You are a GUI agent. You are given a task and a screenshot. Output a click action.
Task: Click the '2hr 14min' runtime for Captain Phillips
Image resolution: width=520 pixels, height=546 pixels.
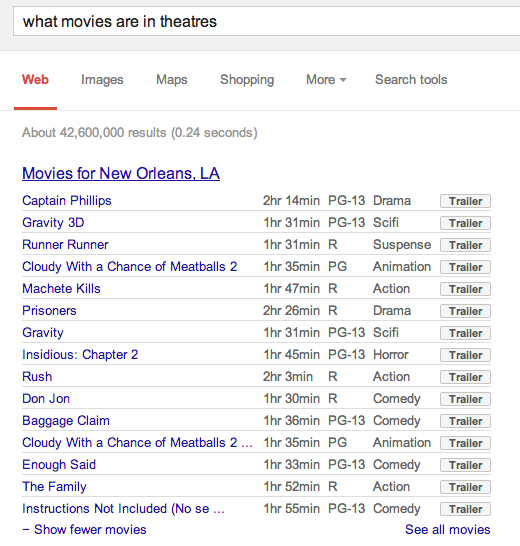291,201
